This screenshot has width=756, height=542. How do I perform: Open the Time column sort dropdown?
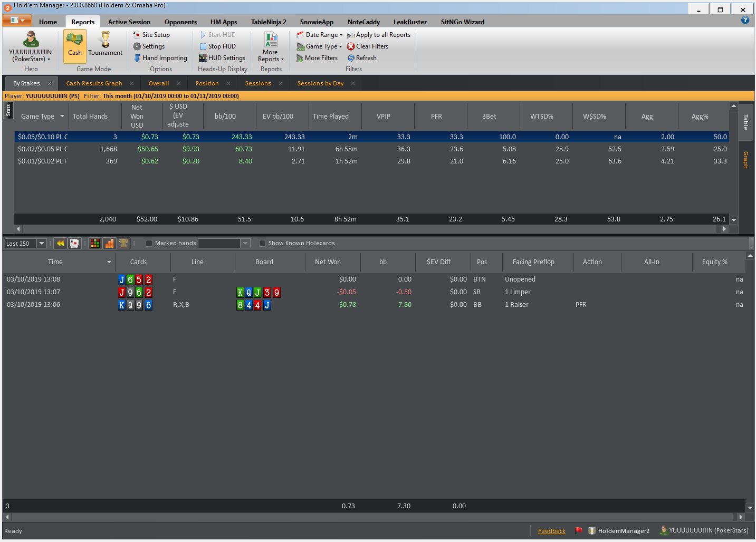click(x=109, y=262)
